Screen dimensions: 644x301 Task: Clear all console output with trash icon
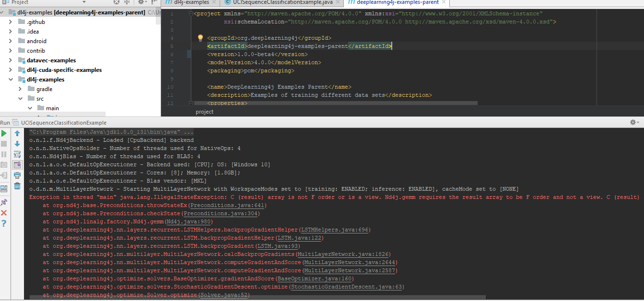[x=17, y=186]
